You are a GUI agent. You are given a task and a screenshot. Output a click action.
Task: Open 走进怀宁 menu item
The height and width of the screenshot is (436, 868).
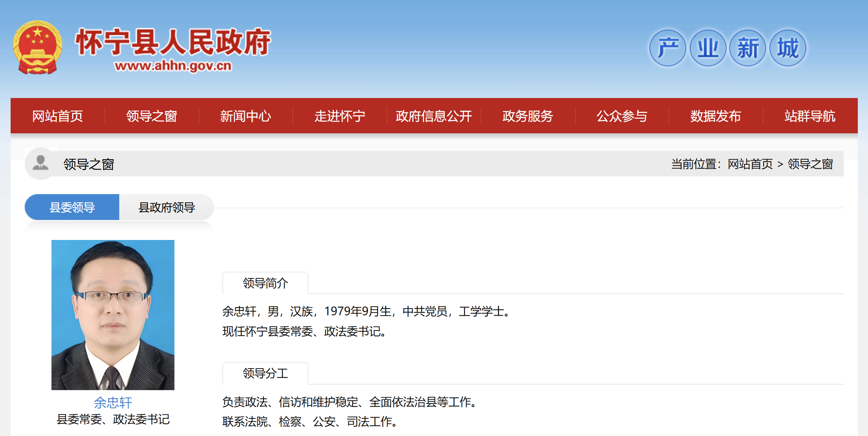click(x=340, y=116)
